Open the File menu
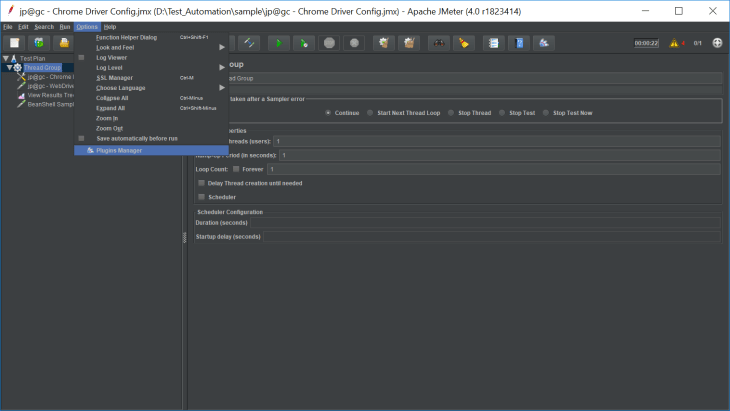This screenshot has height=411, width=730. click(x=8, y=27)
